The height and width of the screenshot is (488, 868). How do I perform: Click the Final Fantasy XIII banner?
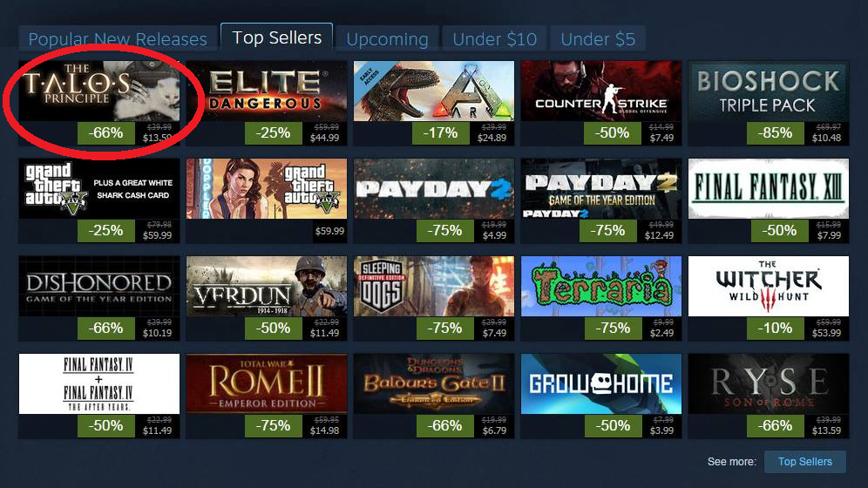pos(769,189)
